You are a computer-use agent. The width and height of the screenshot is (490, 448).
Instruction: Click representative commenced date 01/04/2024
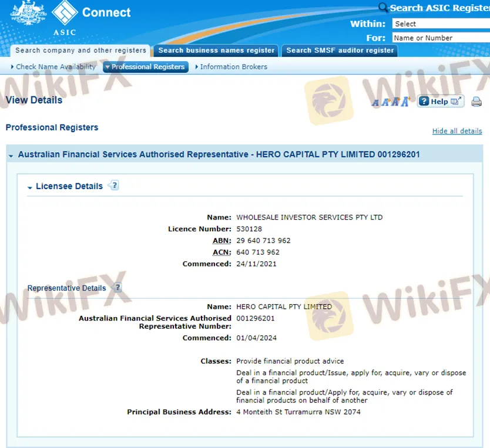(256, 338)
